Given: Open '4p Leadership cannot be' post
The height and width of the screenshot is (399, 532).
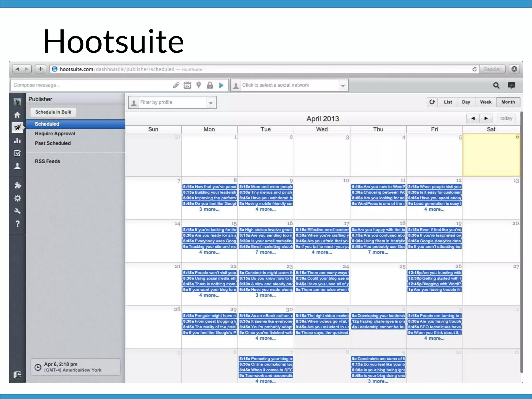Looking at the screenshot, I should [378, 327].
